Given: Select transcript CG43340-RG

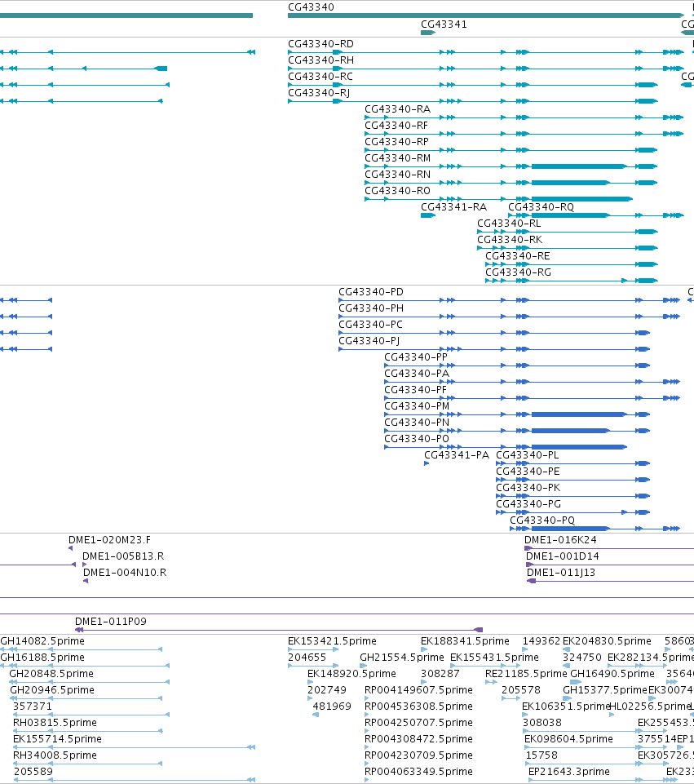Looking at the screenshot, I should point(518,272).
